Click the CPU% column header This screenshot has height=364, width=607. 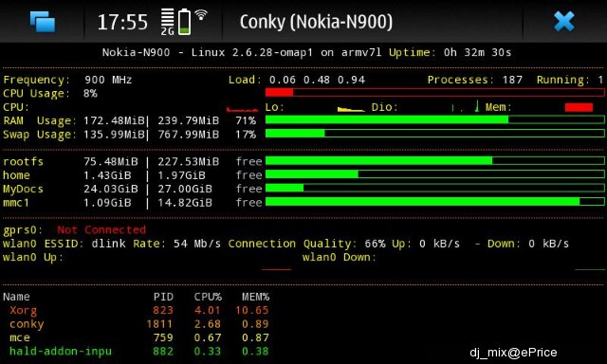pos(208,297)
